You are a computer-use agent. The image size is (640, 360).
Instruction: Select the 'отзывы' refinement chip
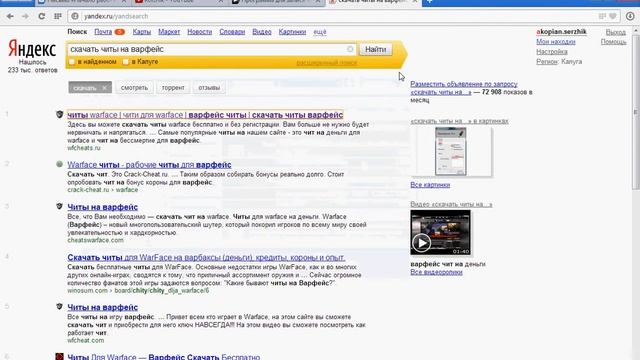point(209,88)
